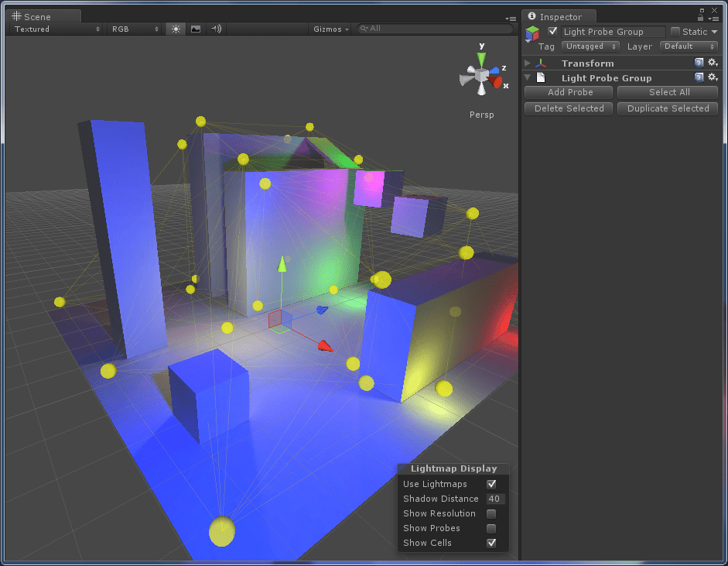Viewport: 728px width, 566px height.
Task: Open the Transform gear settings icon
Action: [712, 63]
